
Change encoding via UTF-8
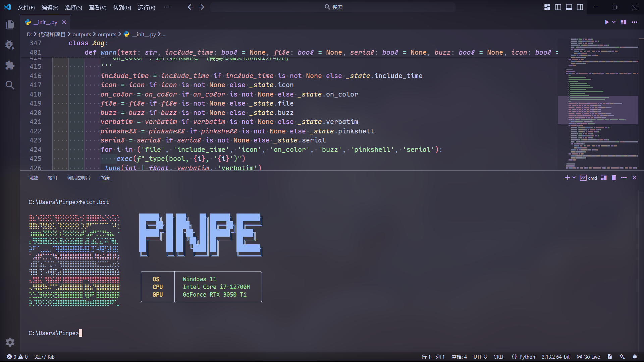[480, 357]
